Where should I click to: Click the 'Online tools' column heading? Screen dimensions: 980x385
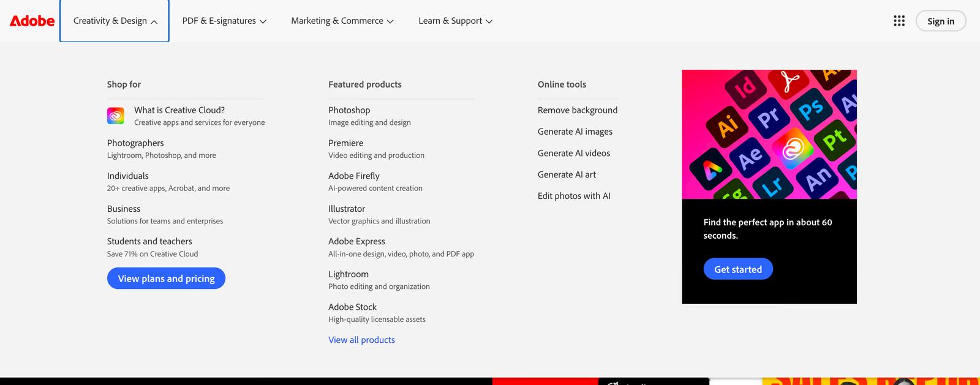(x=562, y=84)
